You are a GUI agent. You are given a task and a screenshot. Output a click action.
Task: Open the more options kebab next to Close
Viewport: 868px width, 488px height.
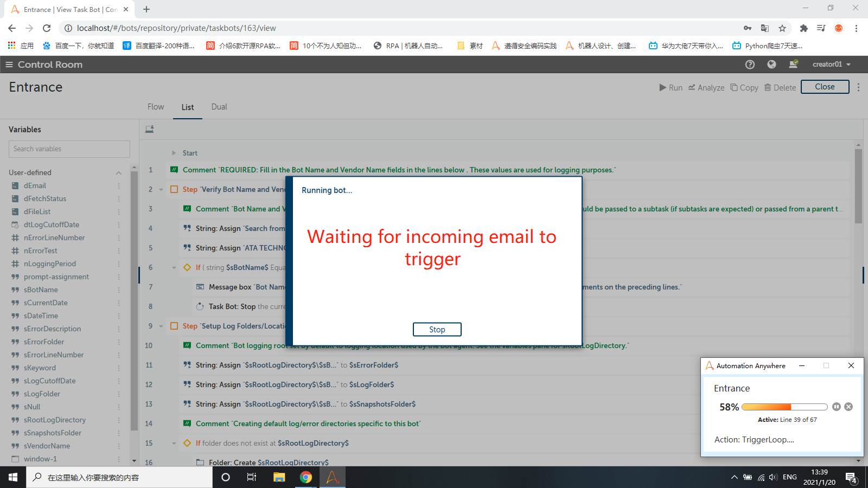[858, 87]
